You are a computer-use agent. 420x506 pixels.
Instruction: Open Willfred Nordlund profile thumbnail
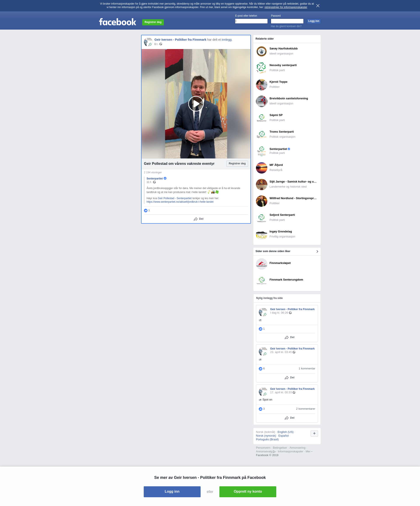pos(262,201)
